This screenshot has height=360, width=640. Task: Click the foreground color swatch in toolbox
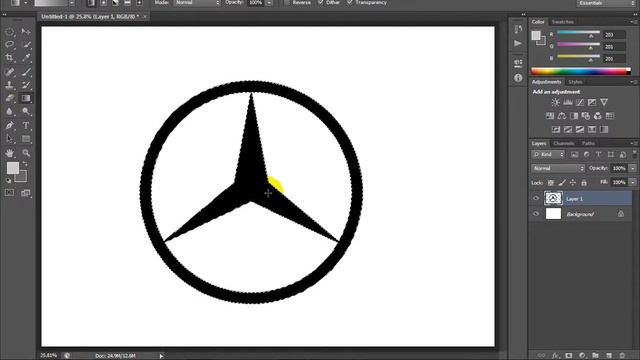coord(13,168)
